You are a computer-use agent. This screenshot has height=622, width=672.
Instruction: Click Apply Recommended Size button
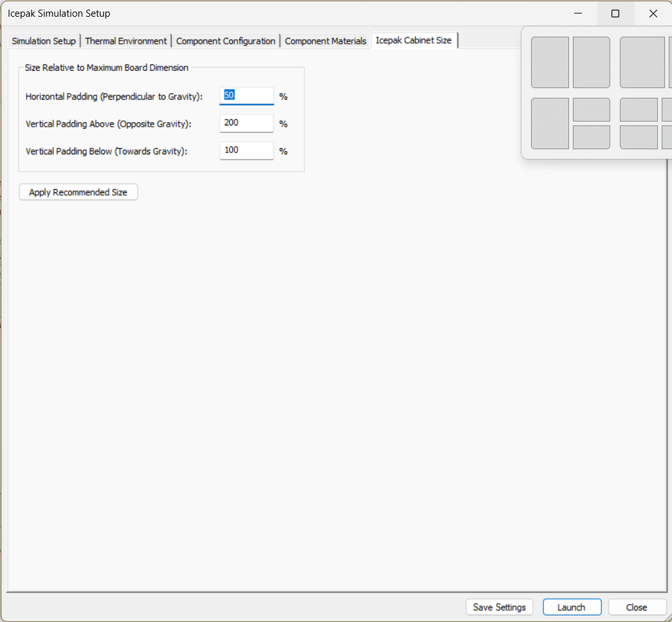(79, 192)
